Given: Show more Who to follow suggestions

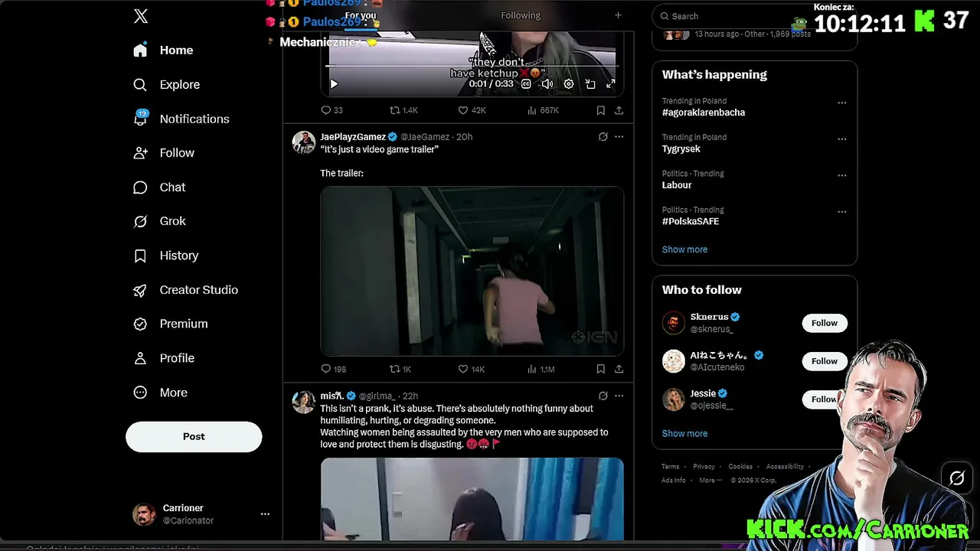Looking at the screenshot, I should pyautogui.click(x=684, y=434).
